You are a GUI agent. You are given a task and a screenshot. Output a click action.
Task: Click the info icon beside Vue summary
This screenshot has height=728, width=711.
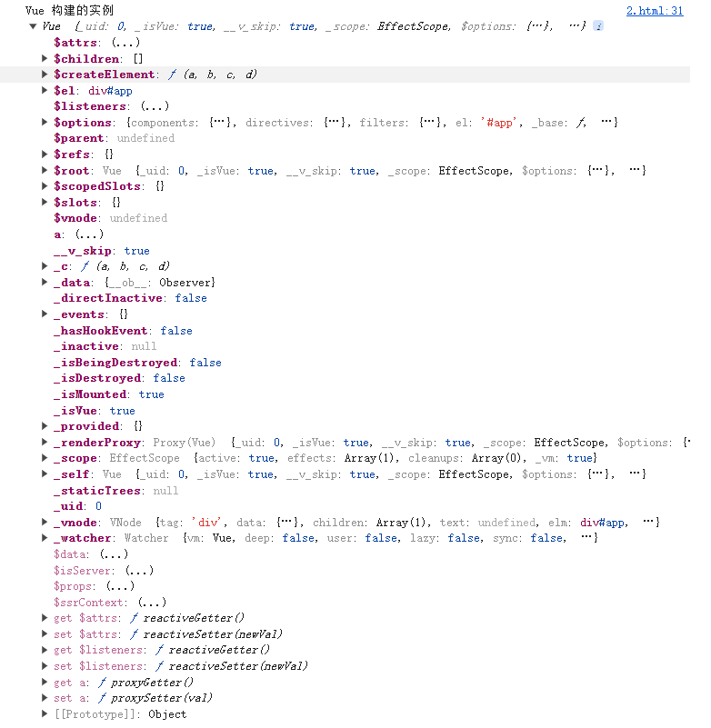click(598, 26)
